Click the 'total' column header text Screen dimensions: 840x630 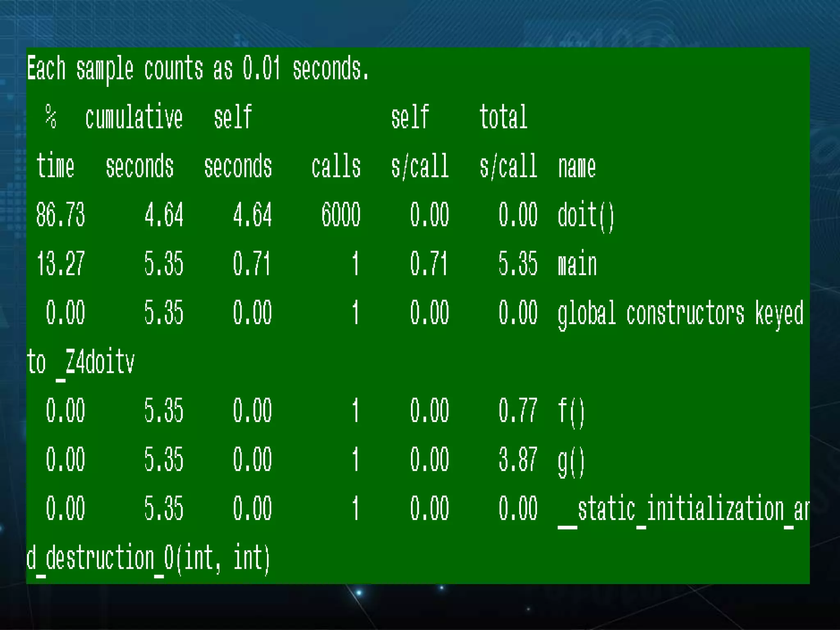point(503,117)
